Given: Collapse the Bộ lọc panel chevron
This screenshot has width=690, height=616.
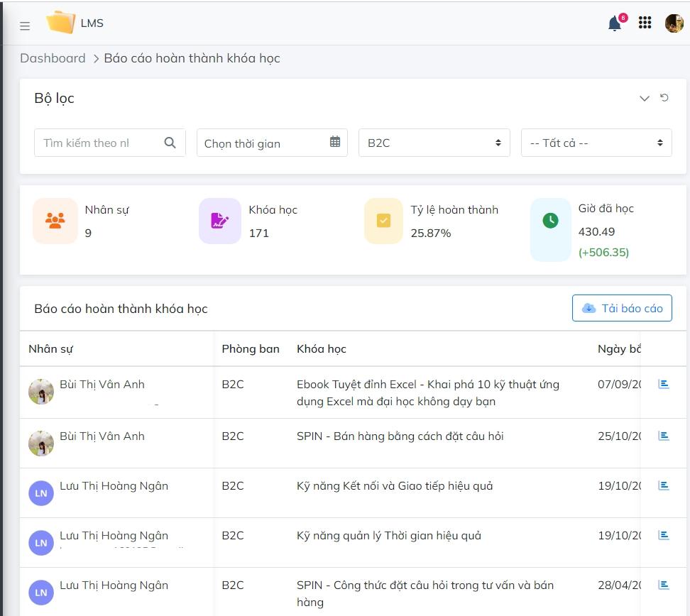Looking at the screenshot, I should click(645, 98).
